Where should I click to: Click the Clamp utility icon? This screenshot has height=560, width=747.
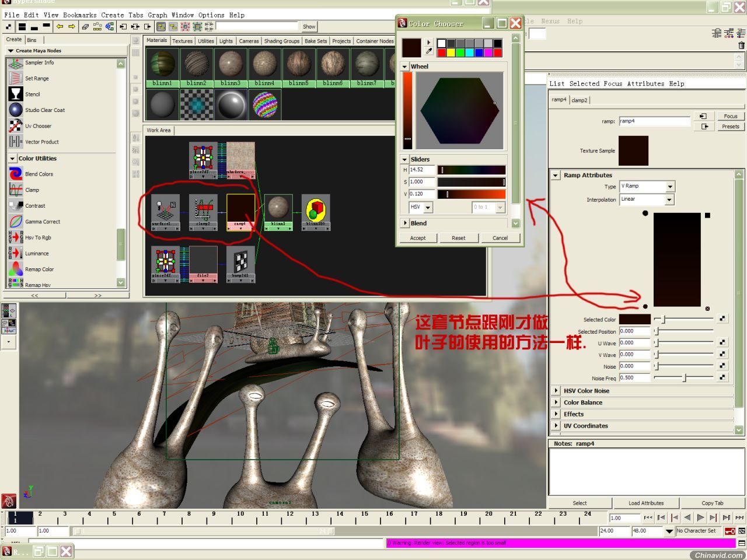[16, 190]
